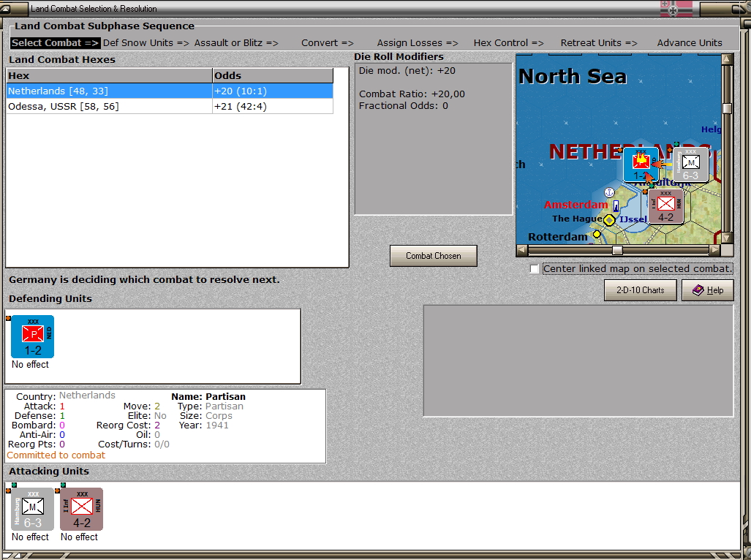The width and height of the screenshot is (751, 560).
Task: Click the Combat Ratio: +20,00 text
Action: [x=412, y=94]
